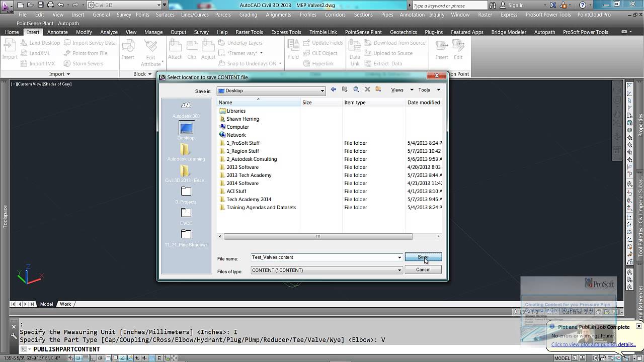Select the 2013 Tech Academy folder
Image resolution: width=644 pixels, height=362 pixels.
[x=249, y=175]
